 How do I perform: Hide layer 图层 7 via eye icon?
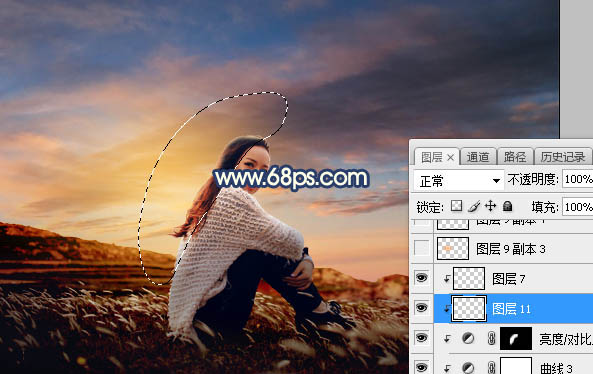click(x=421, y=278)
